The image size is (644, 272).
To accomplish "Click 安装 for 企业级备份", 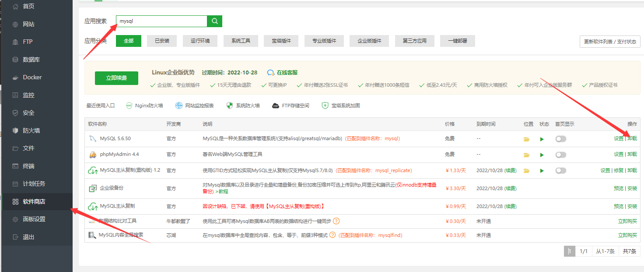I will click(x=632, y=188).
